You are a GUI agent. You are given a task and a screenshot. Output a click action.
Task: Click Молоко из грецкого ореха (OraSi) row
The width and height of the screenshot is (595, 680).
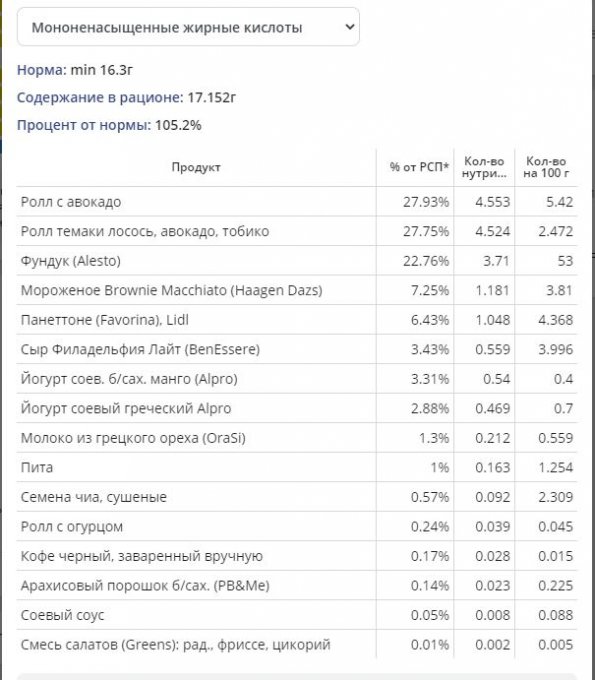[x=297, y=438]
